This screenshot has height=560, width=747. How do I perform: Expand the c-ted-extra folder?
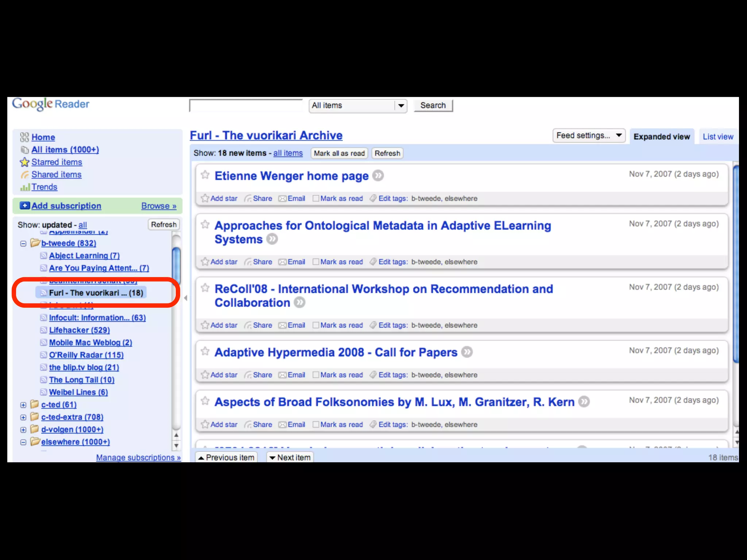tap(23, 417)
